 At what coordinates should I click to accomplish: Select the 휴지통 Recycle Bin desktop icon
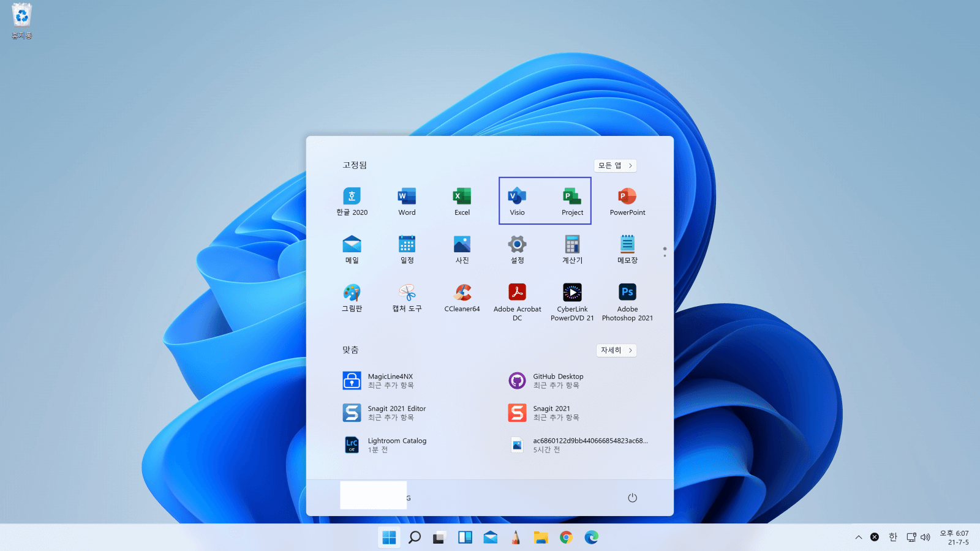pos(21,21)
